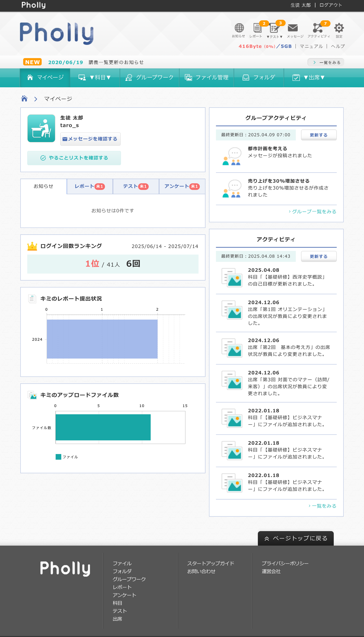The height and width of the screenshot is (637, 364).
Task: Click the home icon in breadcrumb
Action: [24, 99]
